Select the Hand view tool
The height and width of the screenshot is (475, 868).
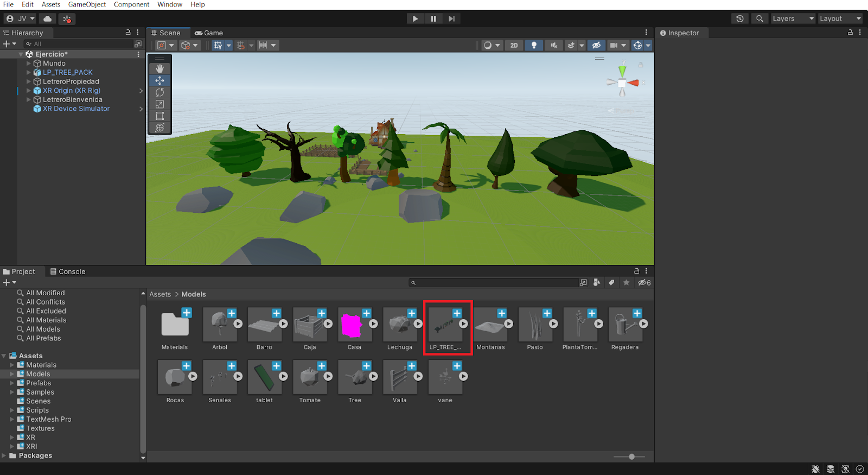tap(159, 68)
